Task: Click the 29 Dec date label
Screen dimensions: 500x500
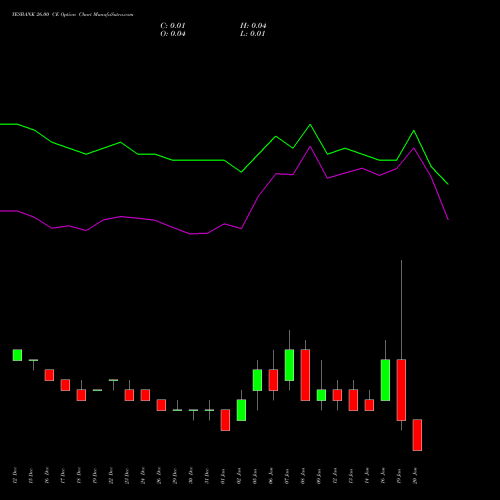Action: coord(175,476)
